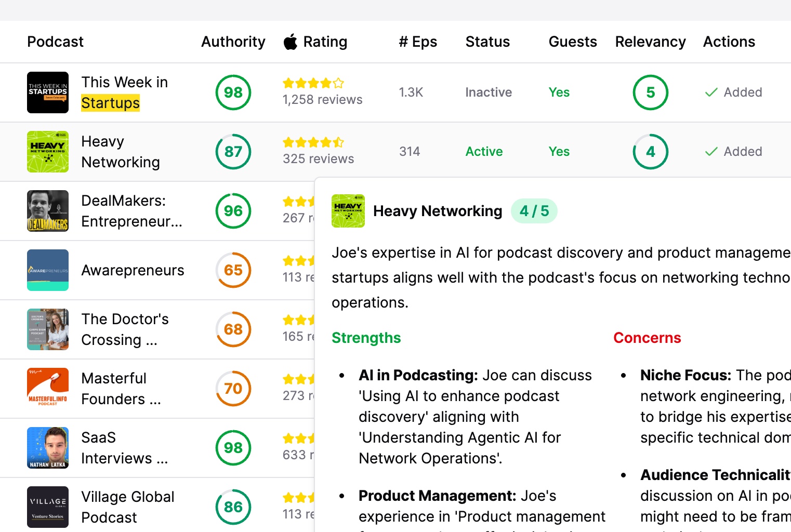Screen dimensions: 791x532
Task: Click authority score 98 for SaaS Interviews
Action: click(x=233, y=448)
